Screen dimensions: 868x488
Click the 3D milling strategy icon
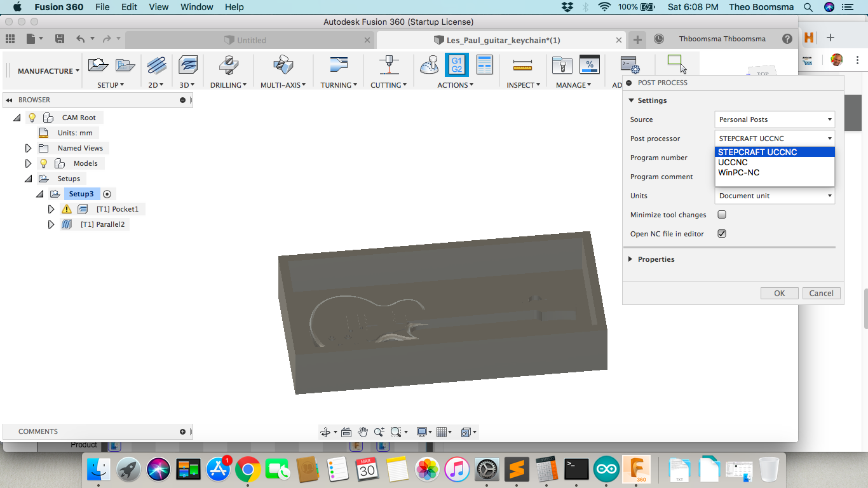click(x=188, y=65)
